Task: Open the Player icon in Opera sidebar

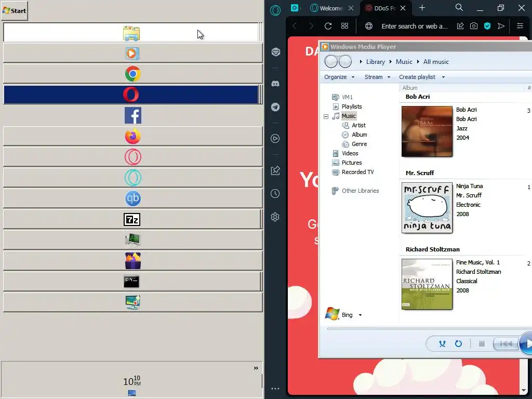Action: pyautogui.click(x=275, y=138)
